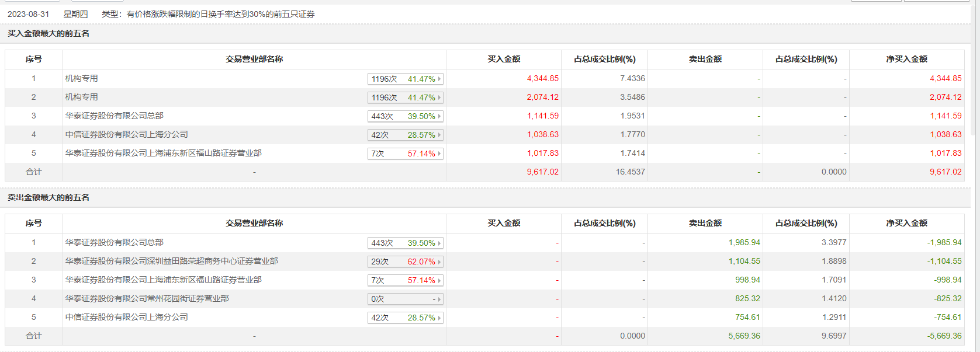Open first 机构专用 entry in buy table
Image resolution: width=980 pixels, height=352 pixels.
[x=81, y=78]
